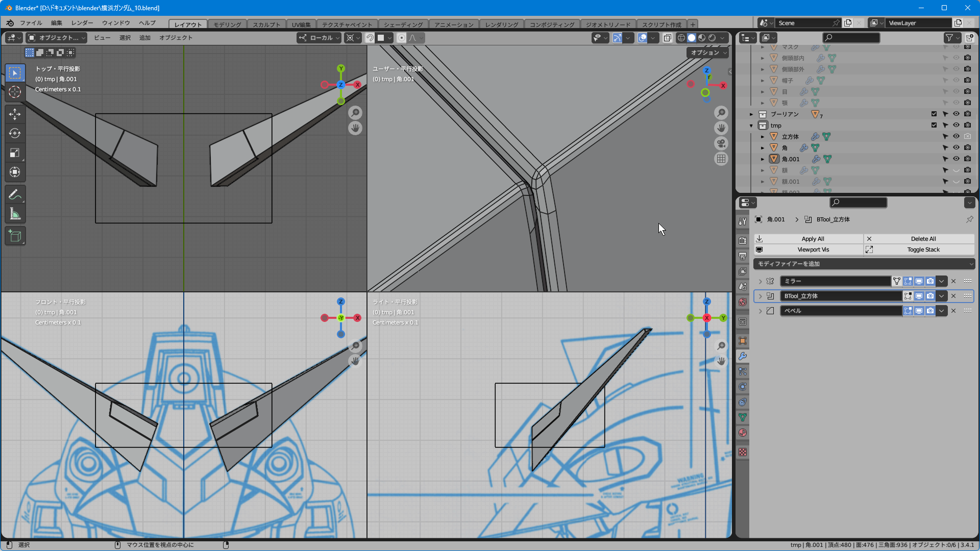
Task: Expand the ミラー modifier panel
Action: 760,281
